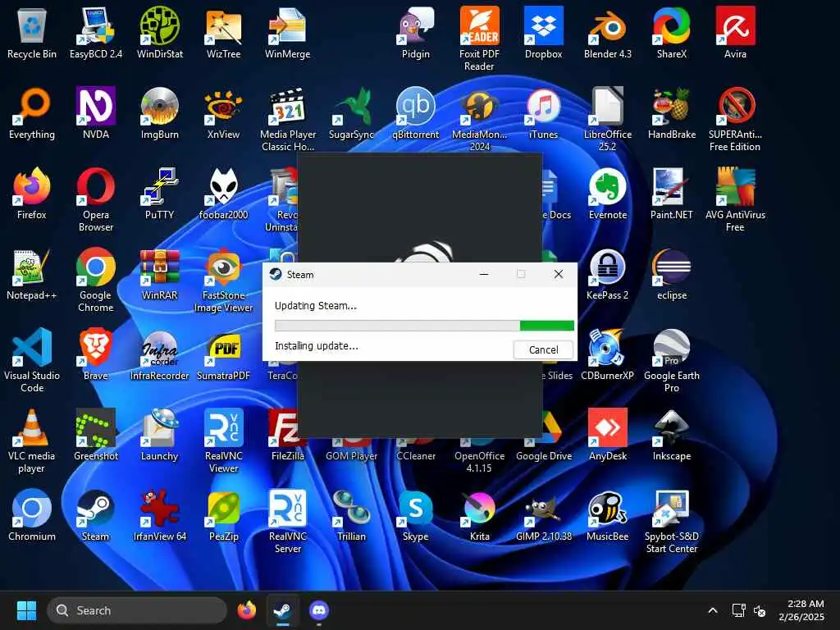Select the AVG AntiVirus Free icon
Image resolution: width=840 pixels, height=630 pixels.
click(x=736, y=199)
